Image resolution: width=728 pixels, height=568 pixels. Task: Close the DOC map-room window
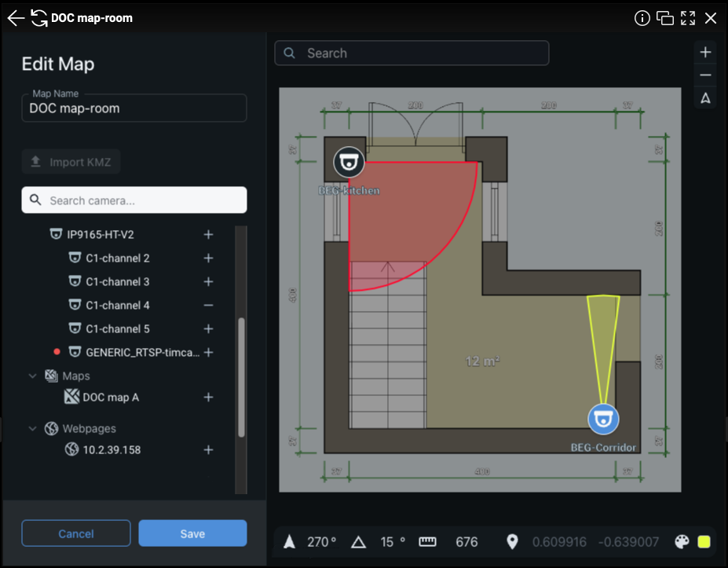711,18
